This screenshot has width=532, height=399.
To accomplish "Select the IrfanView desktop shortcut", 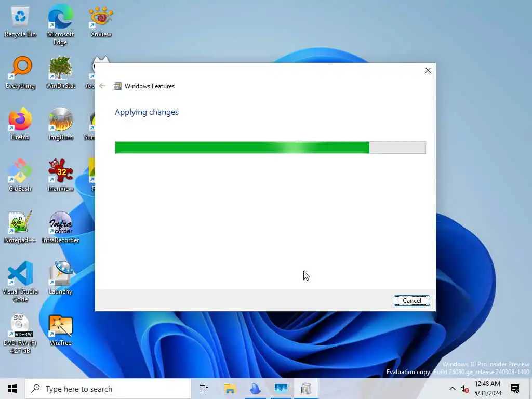I will coord(60,176).
